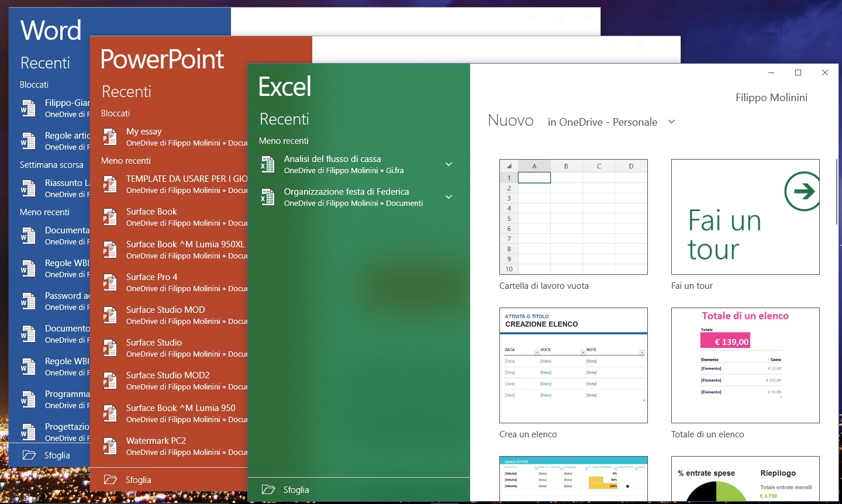
Task: Select the Crea un elenco template thumbnail
Action: coord(574,365)
